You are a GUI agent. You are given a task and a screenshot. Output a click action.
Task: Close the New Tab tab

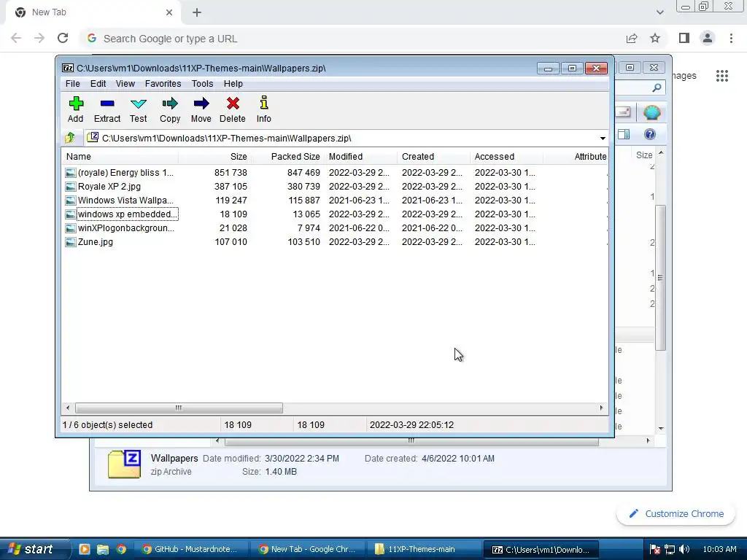(169, 12)
